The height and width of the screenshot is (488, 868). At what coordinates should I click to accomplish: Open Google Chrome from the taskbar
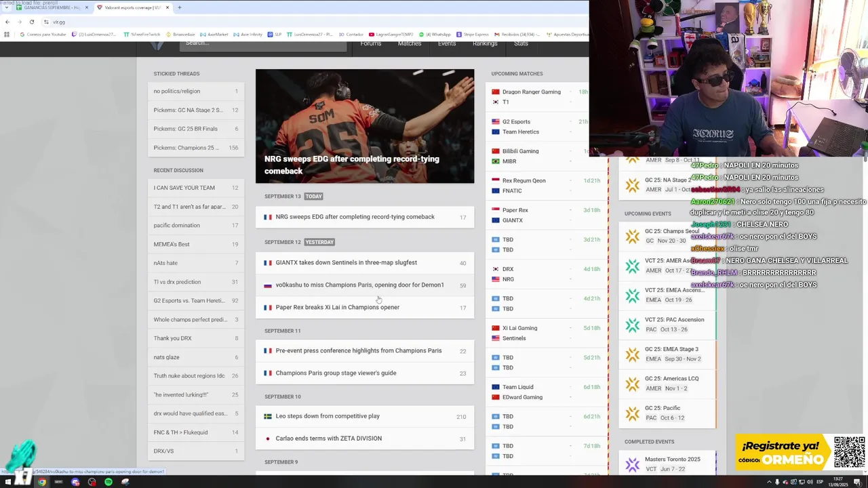click(42, 482)
